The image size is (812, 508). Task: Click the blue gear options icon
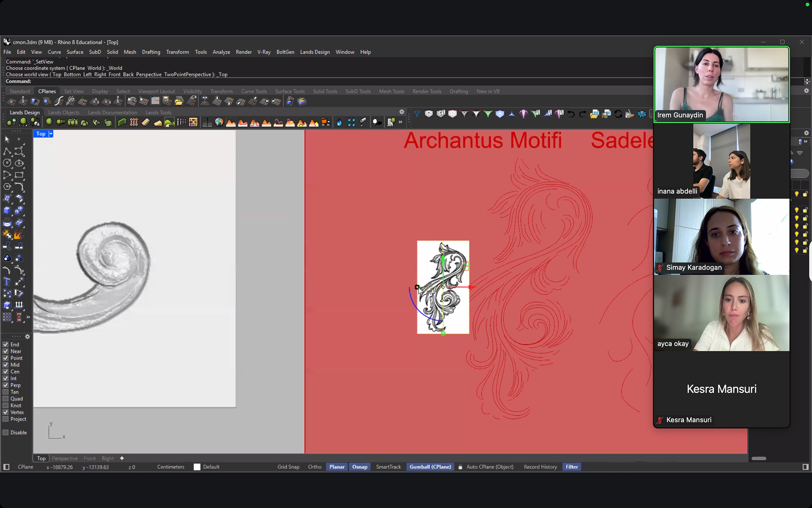pos(642,113)
